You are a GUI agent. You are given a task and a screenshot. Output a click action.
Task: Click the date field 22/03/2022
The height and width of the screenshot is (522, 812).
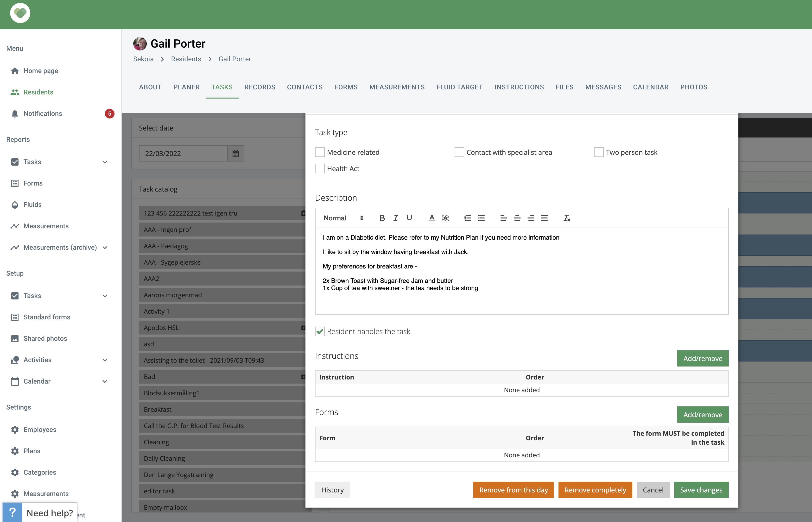[183, 154]
